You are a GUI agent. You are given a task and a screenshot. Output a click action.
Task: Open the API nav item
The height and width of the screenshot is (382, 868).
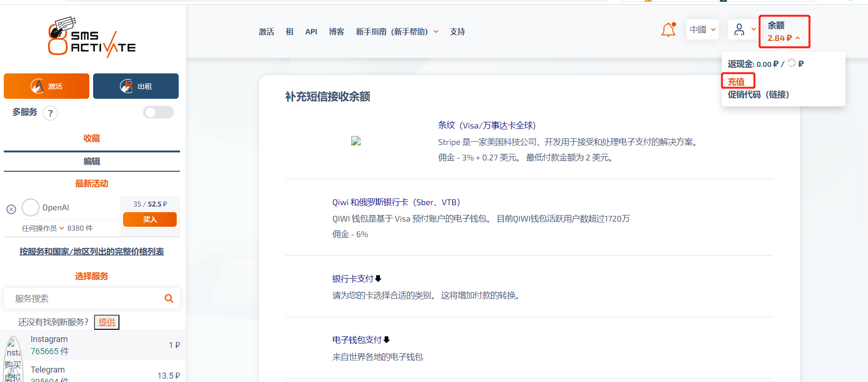(311, 32)
